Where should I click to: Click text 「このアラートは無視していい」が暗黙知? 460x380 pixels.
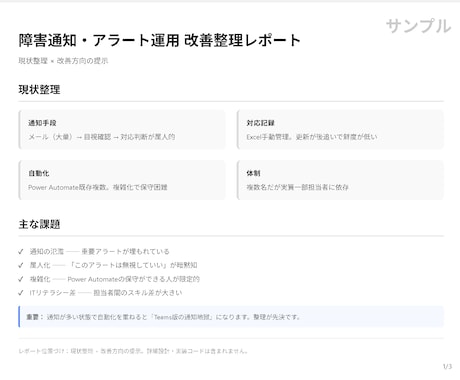point(134,265)
